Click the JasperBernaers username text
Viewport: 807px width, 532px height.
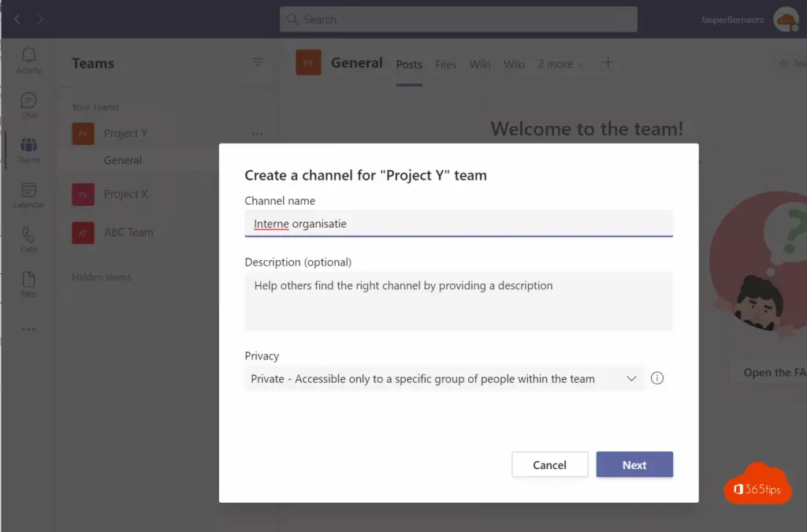click(x=732, y=20)
